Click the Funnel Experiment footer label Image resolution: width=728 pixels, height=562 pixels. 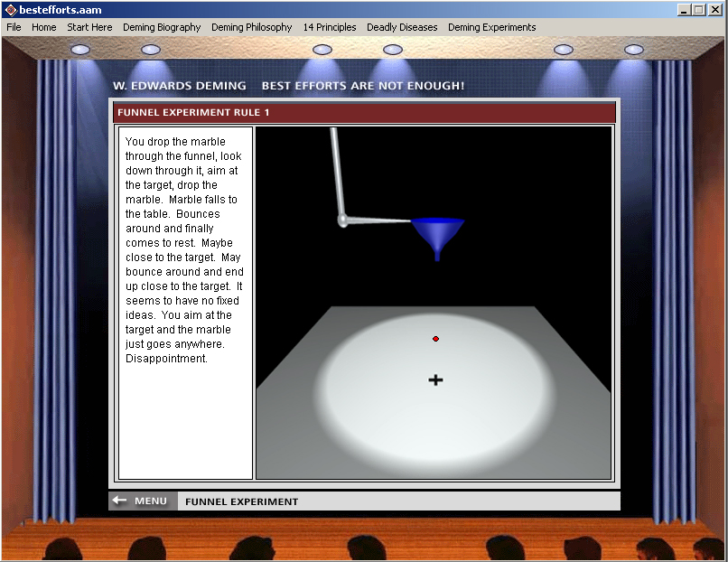[x=241, y=501]
